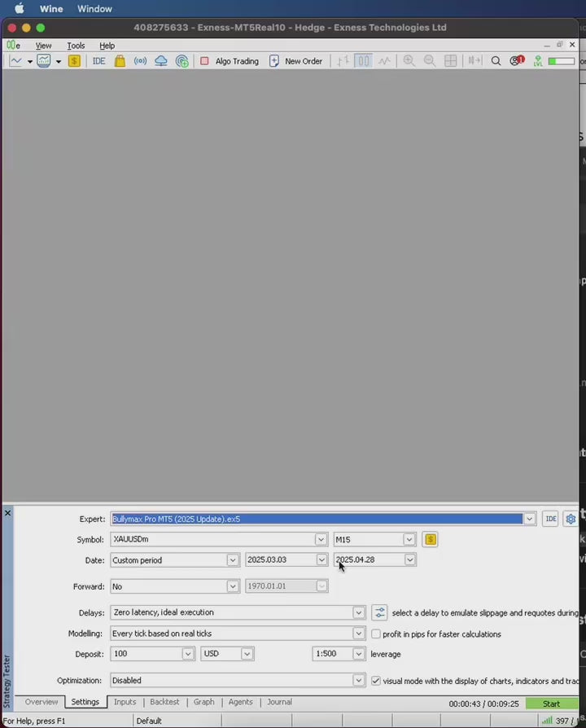Click the New Order button

(x=295, y=61)
